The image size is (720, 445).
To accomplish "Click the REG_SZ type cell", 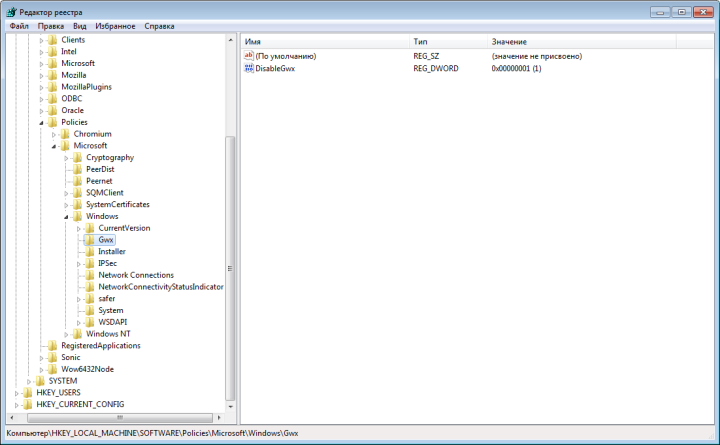I will 426,56.
